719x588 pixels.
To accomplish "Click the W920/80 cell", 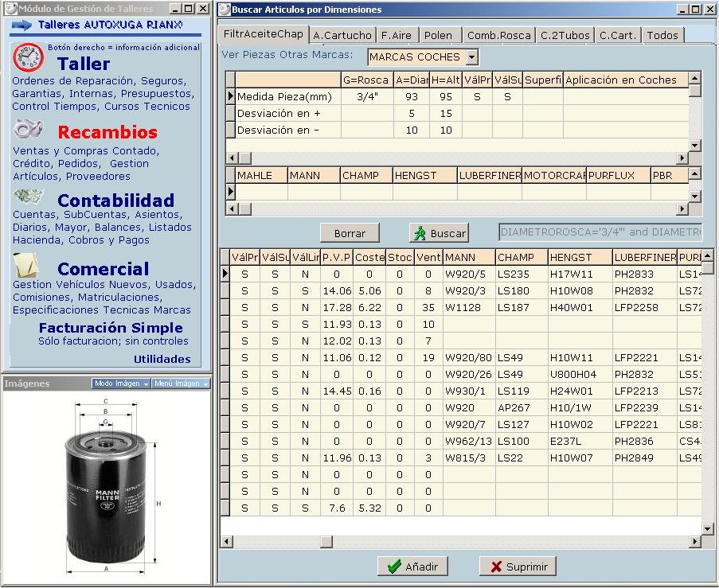I will [x=469, y=358].
